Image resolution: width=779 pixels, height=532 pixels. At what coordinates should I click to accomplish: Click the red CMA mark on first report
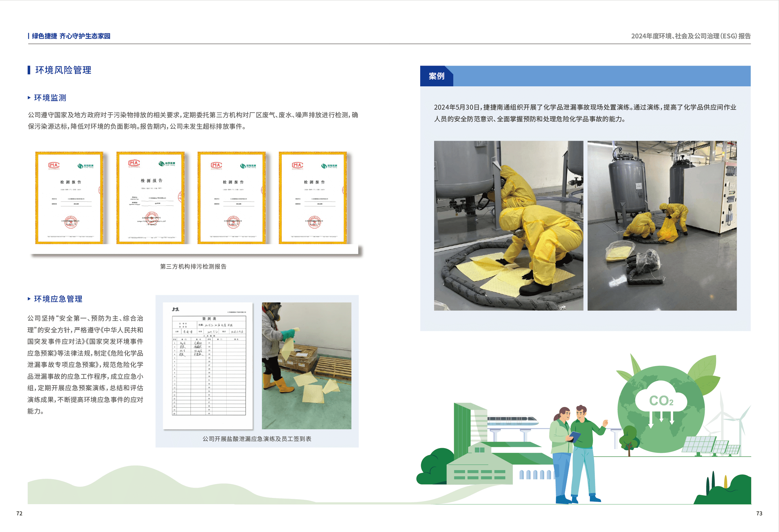tap(54, 165)
